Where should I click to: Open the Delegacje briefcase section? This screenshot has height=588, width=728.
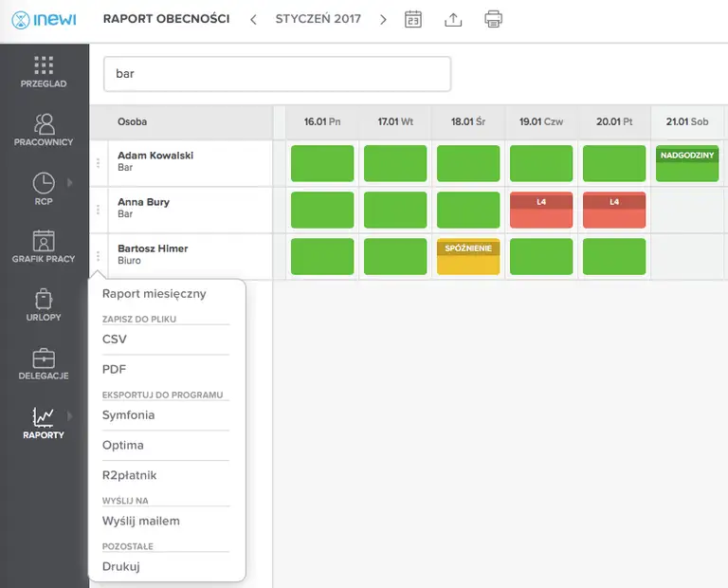(44, 362)
